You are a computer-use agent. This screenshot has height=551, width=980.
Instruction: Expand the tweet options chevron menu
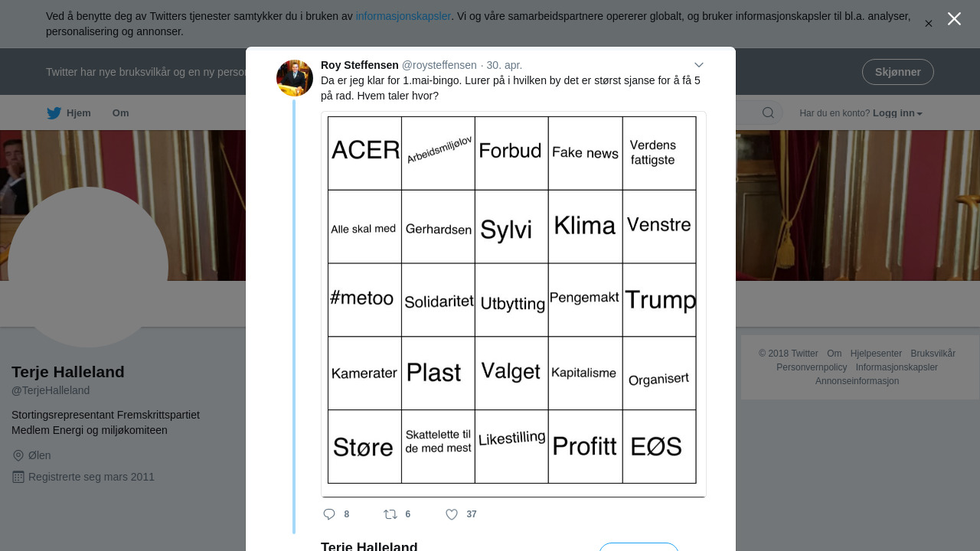(698, 65)
